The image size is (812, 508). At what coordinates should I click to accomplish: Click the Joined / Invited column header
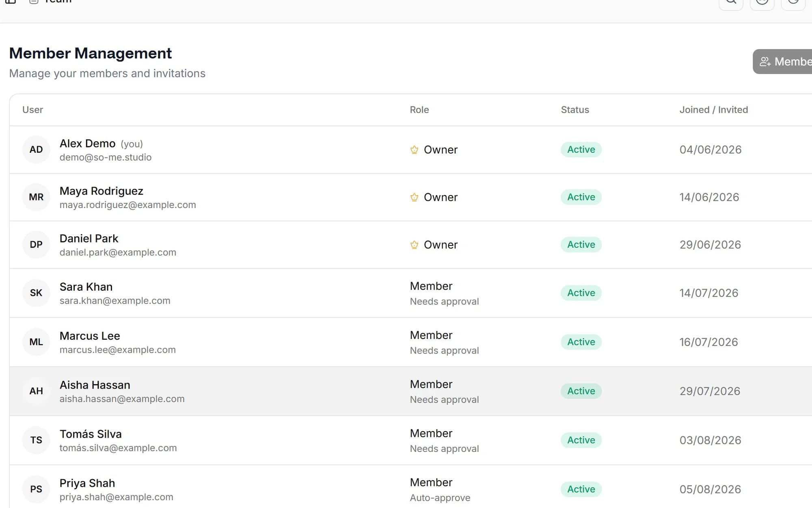pos(714,110)
